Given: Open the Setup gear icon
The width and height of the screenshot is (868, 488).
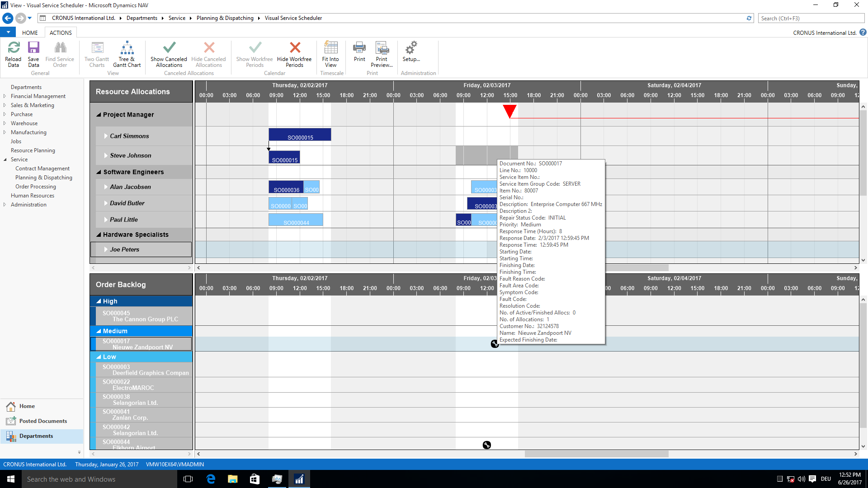Looking at the screenshot, I should point(411,52).
